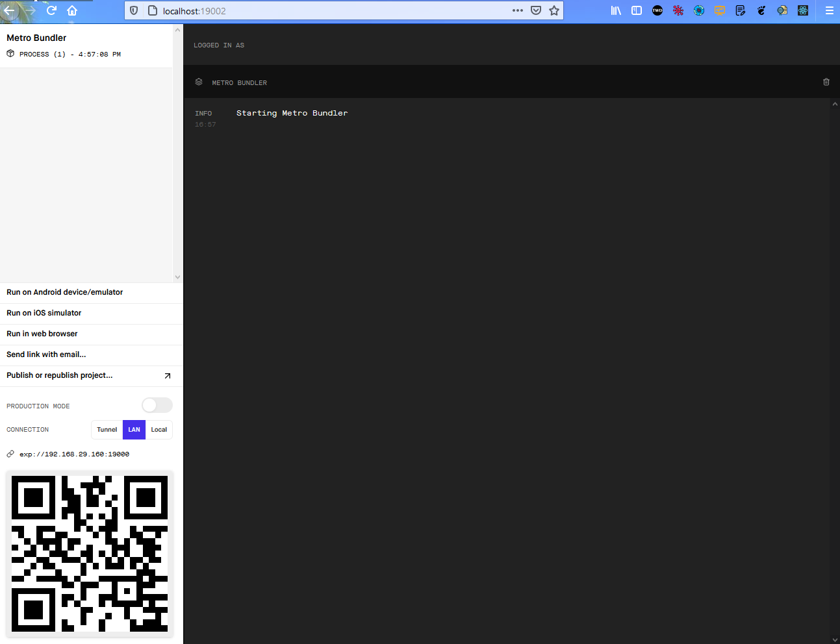This screenshot has width=840, height=644.
Task: Click the tracking protection shield icon
Action: (134, 10)
